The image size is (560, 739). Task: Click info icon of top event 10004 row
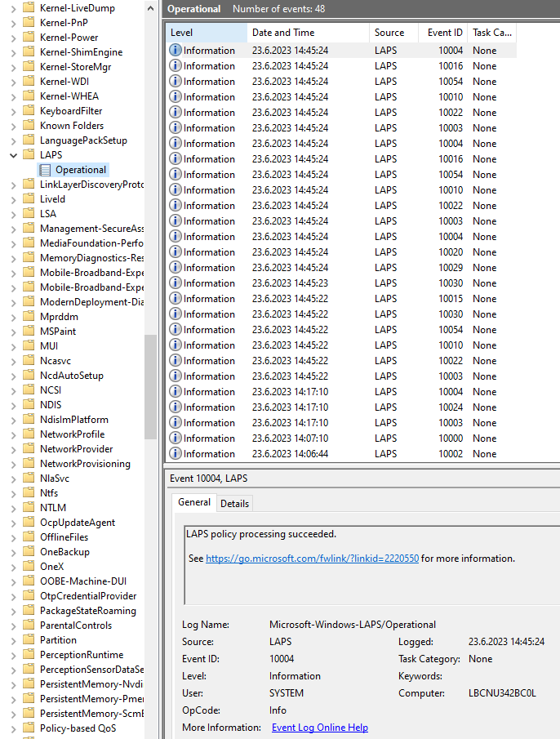coord(176,50)
